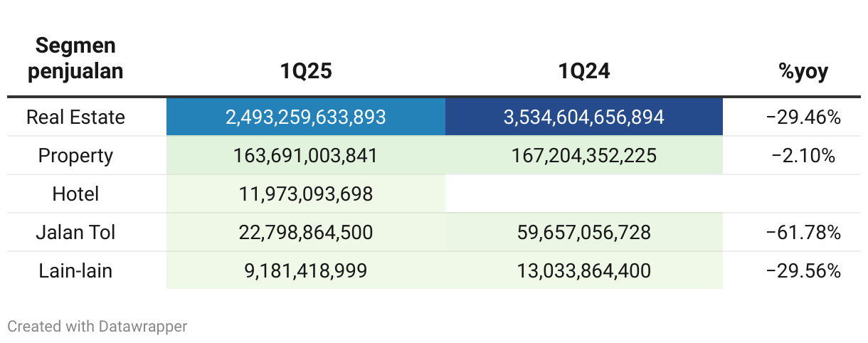
Task: Select the Property 1Q24 value 167,204,352,225
Action: click(x=584, y=155)
